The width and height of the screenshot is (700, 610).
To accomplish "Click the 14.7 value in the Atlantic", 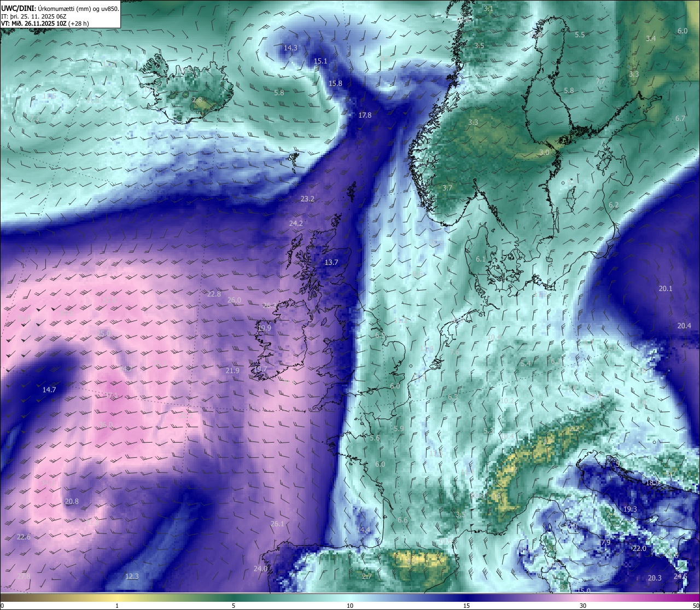I will point(49,390).
